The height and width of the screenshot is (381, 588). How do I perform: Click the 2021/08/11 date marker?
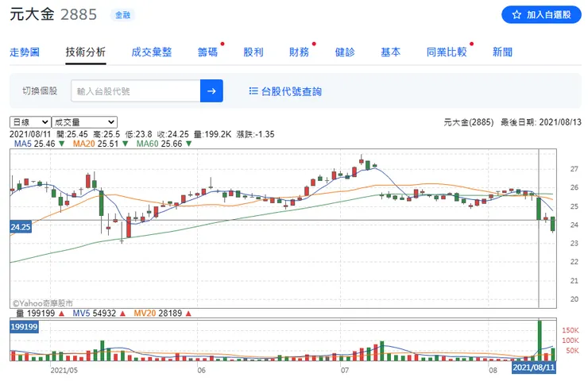point(534,368)
